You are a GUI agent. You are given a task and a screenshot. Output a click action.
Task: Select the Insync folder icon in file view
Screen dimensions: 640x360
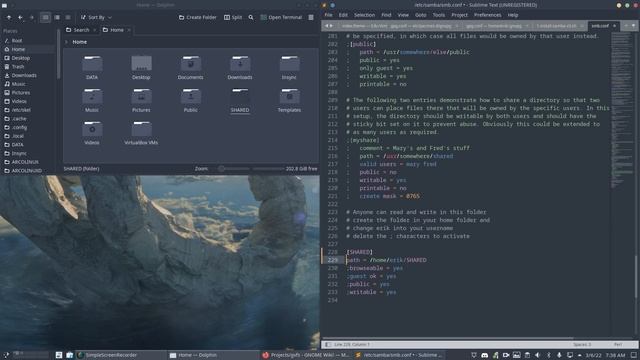[x=289, y=64]
